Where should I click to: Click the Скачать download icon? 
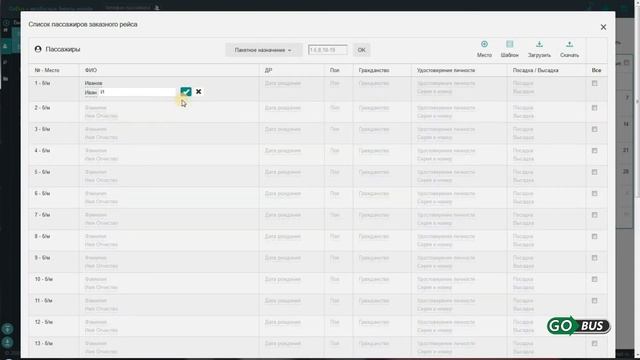(569, 44)
